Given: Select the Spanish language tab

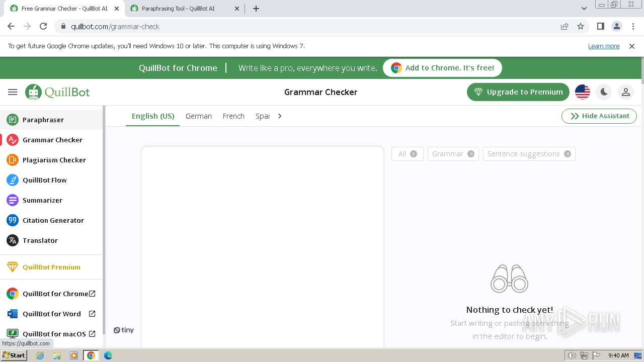Looking at the screenshot, I should click(x=263, y=116).
